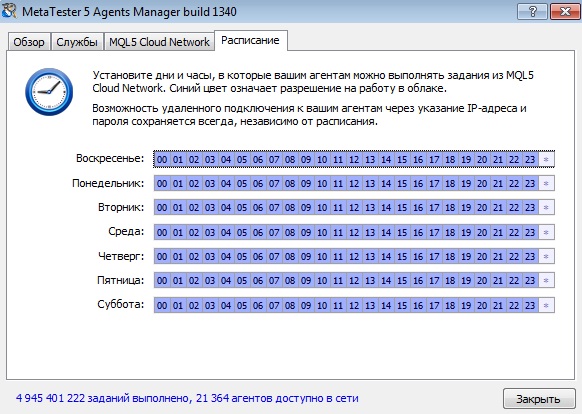
Task: Toggle hour 18 on Пятница row
Action: [450, 280]
